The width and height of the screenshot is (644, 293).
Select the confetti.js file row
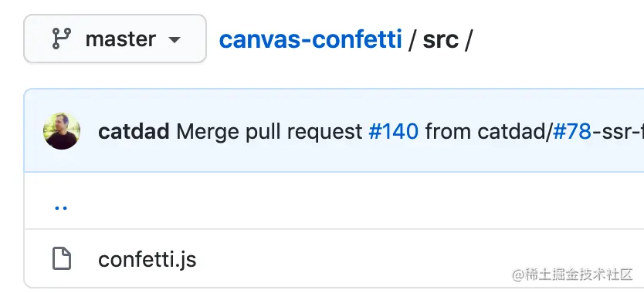tap(334, 258)
